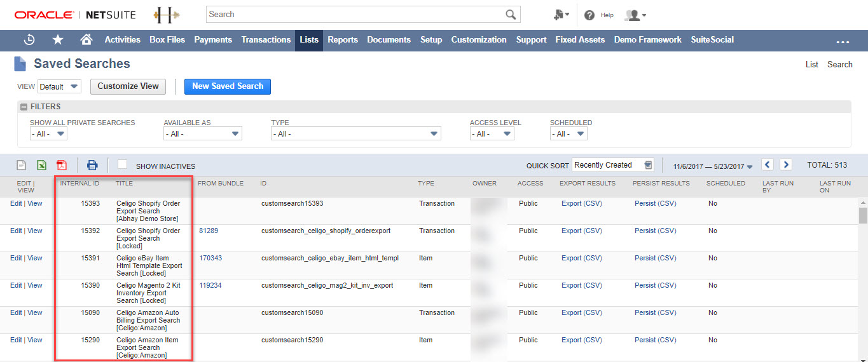This screenshot has height=362, width=868.
Task: Click the search magnifier icon
Action: tap(511, 15)
